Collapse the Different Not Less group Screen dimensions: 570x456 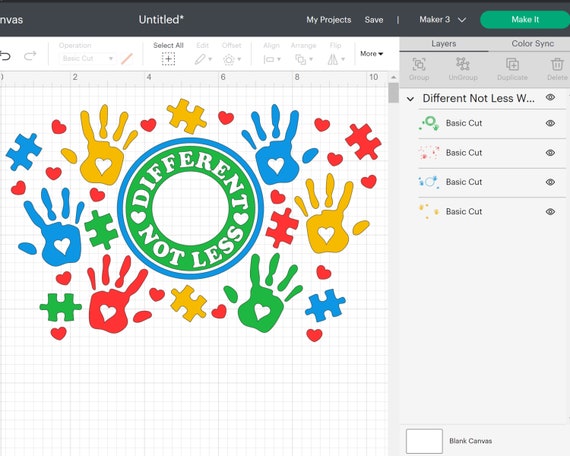(410, 99)
